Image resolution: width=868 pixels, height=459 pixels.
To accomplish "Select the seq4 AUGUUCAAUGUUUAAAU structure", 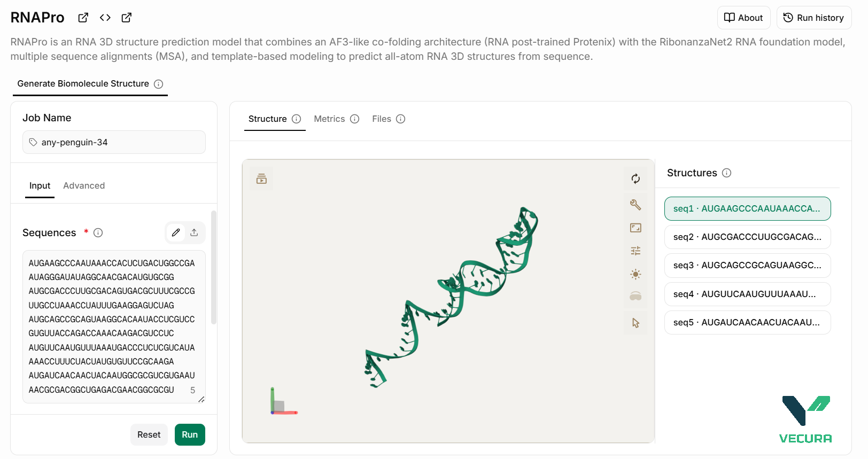I will click(747, 294).
